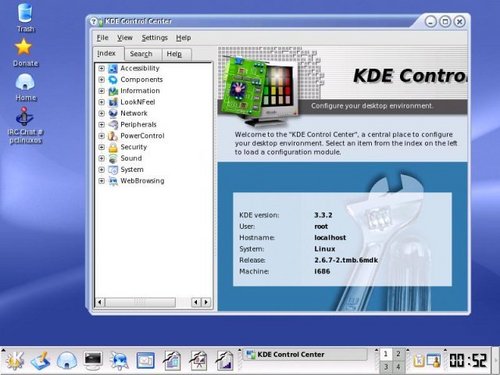500x375 pixels.
Task: Click KDE Control Center taskbar entry
Action: (305, 354)
